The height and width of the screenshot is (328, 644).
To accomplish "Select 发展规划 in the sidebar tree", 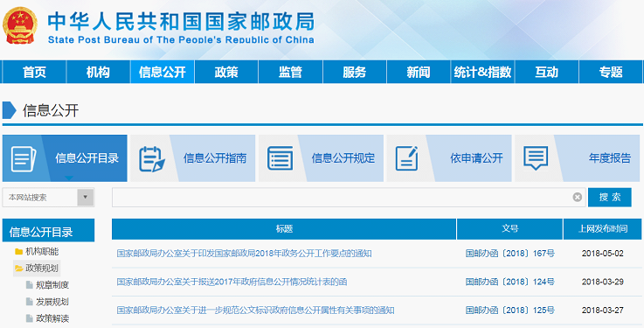I will click(52, 302).
